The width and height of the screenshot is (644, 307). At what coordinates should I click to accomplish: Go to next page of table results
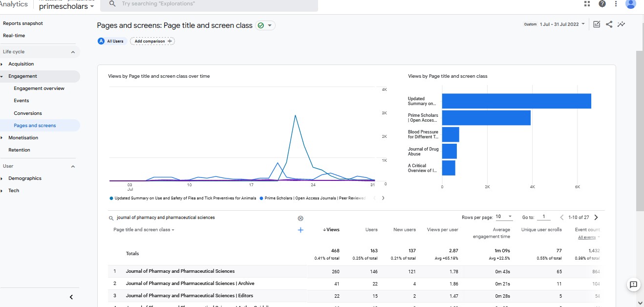pyautogui.click(x=596, y=218)
